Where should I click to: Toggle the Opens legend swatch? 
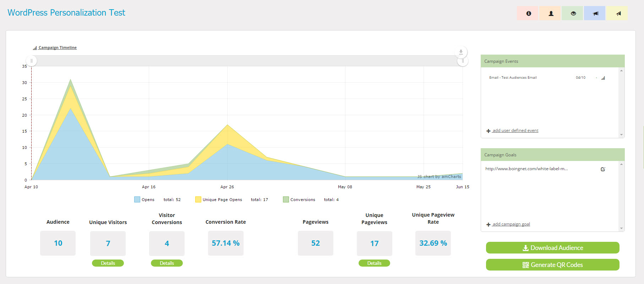point(137,200)
